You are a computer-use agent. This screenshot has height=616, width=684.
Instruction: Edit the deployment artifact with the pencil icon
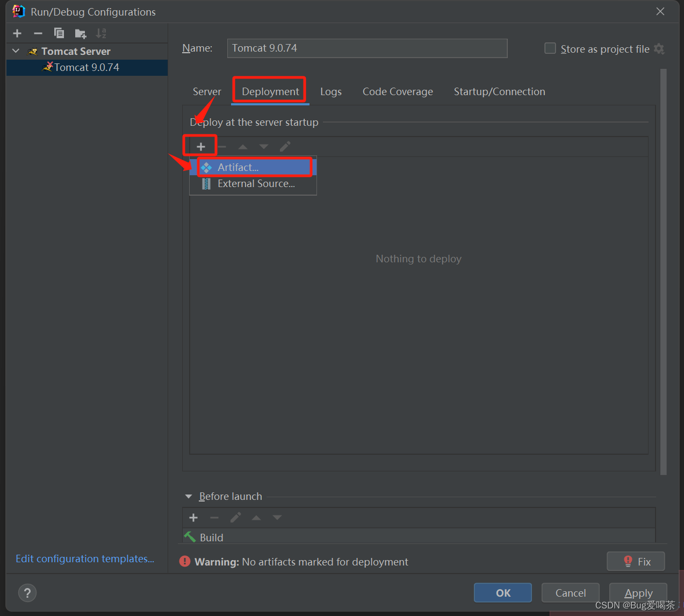tap(285, 146)
